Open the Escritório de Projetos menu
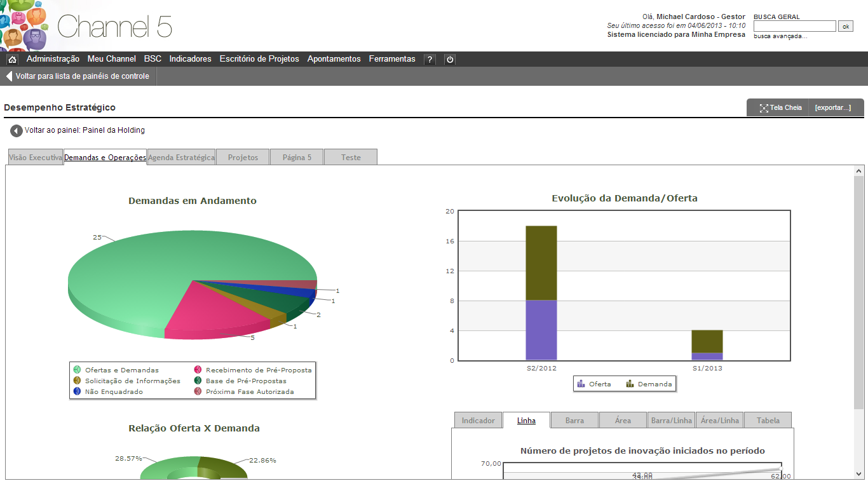 click(x=259, y=59)
